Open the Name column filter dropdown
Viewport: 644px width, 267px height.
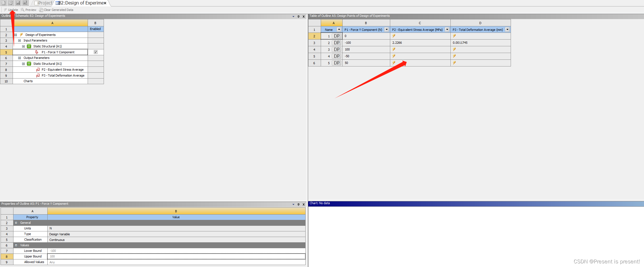[339, 29]
